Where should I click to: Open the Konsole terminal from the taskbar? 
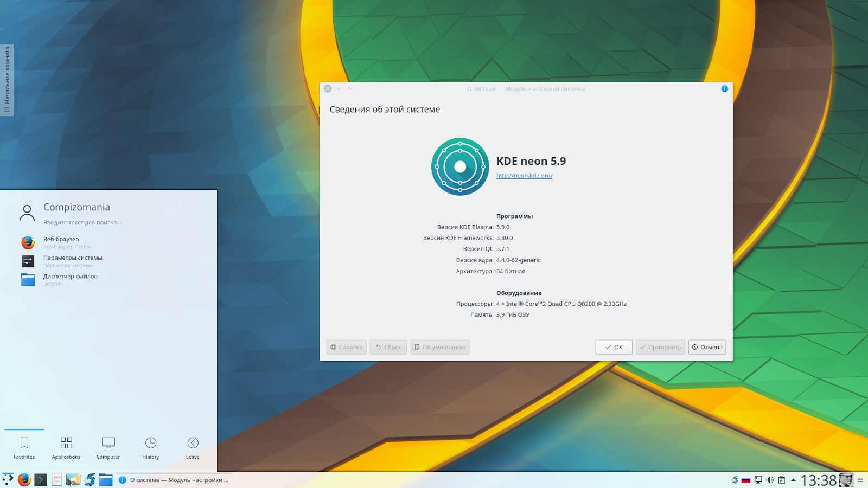point(41,479)
